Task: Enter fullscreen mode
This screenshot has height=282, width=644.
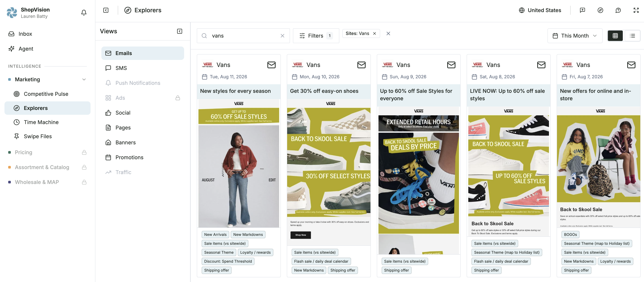Action: [x=636, y=10]
